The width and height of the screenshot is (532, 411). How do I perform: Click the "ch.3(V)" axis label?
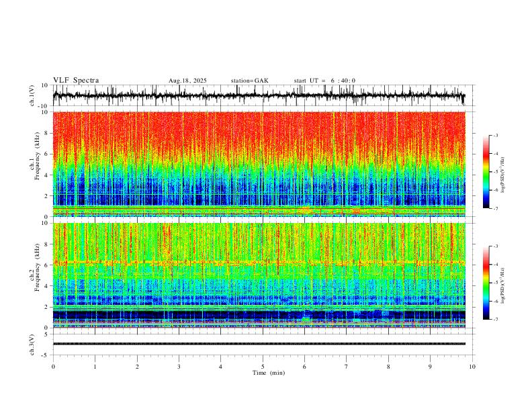tap(32, 345)
